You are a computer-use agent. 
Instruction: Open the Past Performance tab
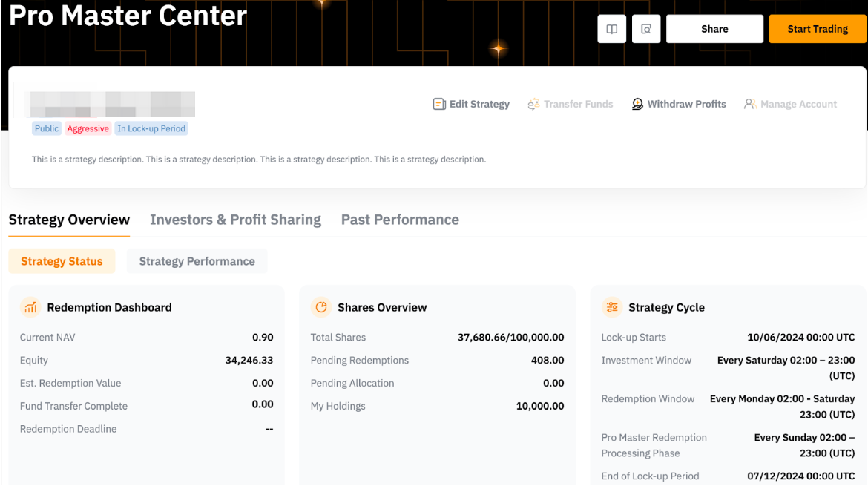pyautogui.click(x=400, y=220)
